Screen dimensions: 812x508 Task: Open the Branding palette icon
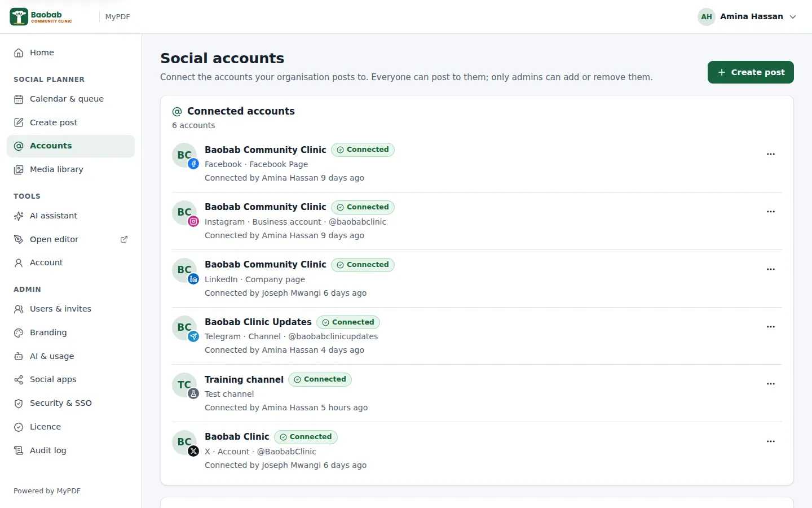[19, 332]
